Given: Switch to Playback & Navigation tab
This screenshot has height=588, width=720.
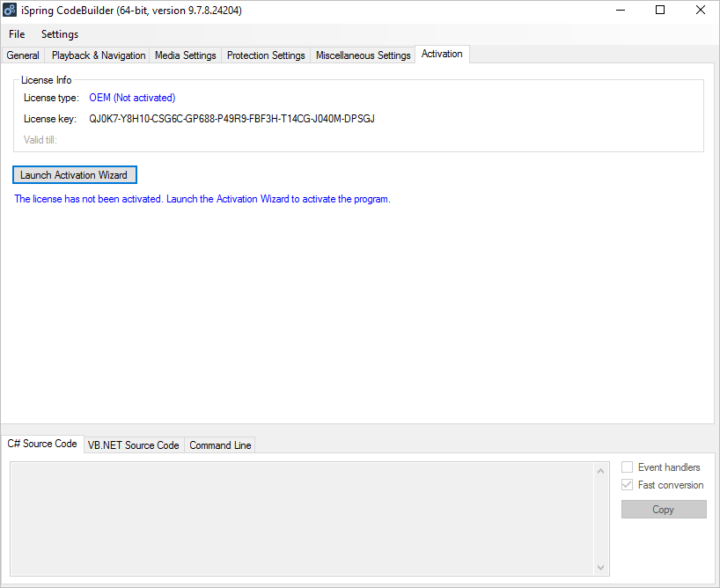Looking at the screenshot, I should click(99, 55).
